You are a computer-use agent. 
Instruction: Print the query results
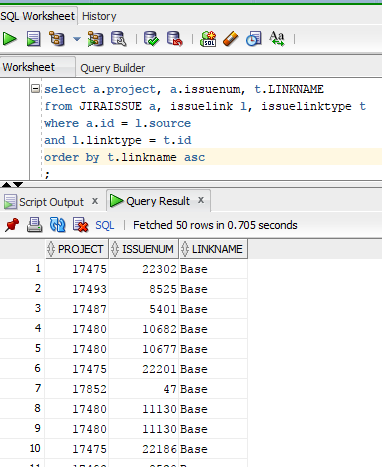pos(35,225)
